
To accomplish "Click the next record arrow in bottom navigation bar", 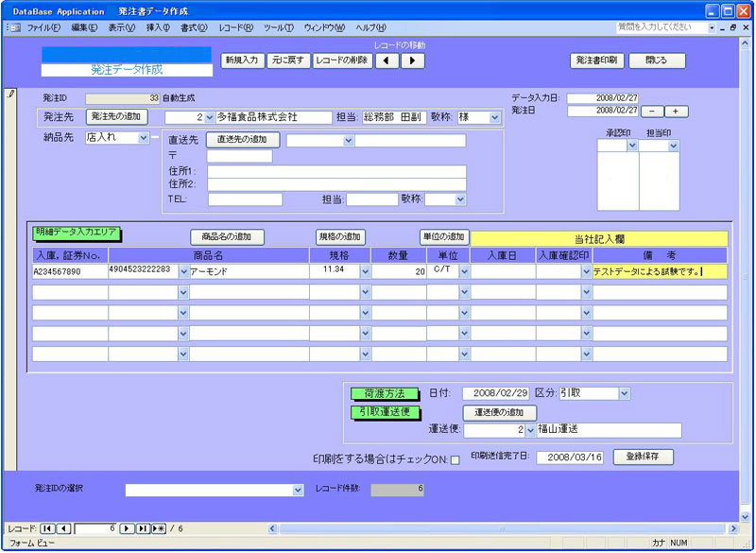I will [127, 528].
